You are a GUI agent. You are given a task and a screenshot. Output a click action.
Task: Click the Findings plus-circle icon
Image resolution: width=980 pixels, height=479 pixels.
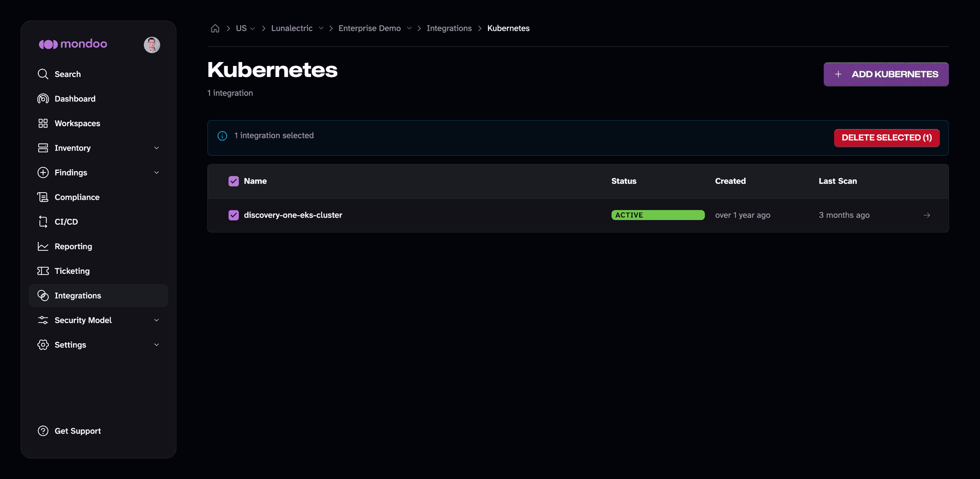click(43, 173)
